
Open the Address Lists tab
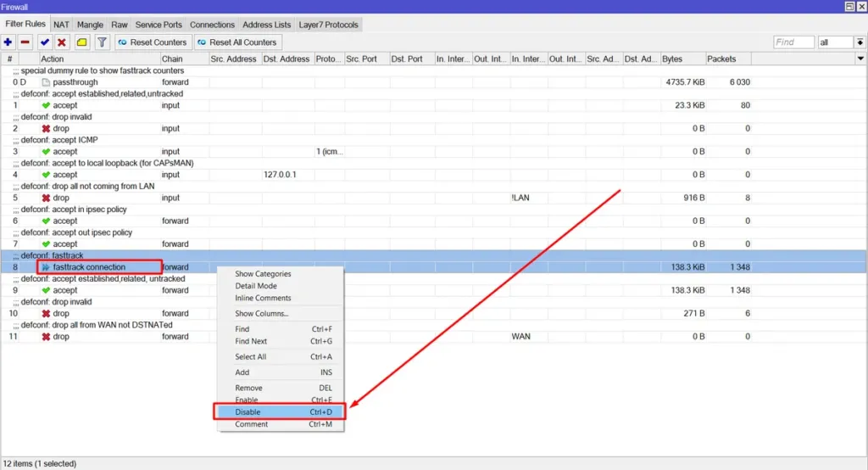[266, 25]
